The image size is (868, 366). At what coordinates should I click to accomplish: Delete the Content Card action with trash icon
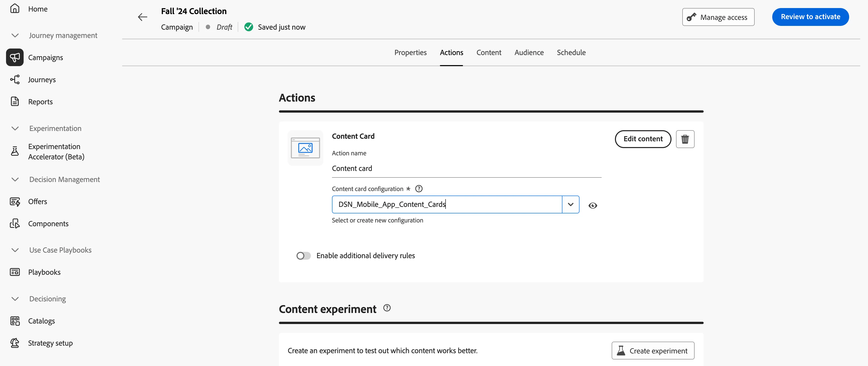click(685, 139)
